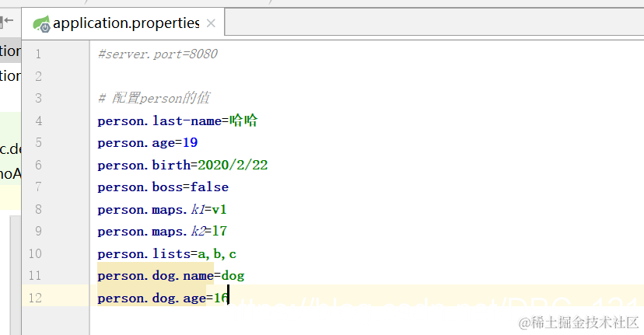Screen dimensions: 644x335
Task: Click the person.boss key
Action: pyautogui.click(x=140, y=187)
